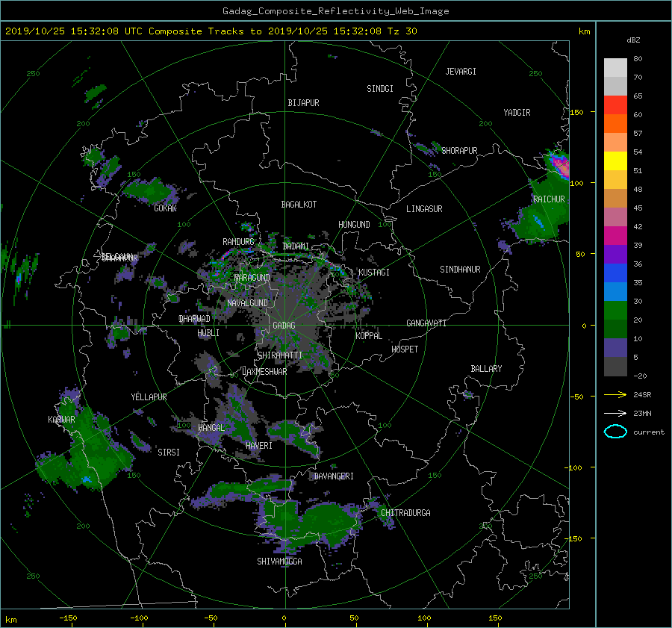Click the '24SR' legend text
The width and height of the screenshot is (672, 628).
coord(642,394)
